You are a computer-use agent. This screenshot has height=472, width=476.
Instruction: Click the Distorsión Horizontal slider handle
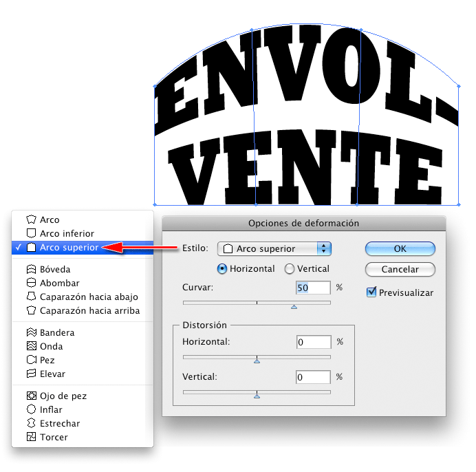pyautogui.click(x=257, y=361)
